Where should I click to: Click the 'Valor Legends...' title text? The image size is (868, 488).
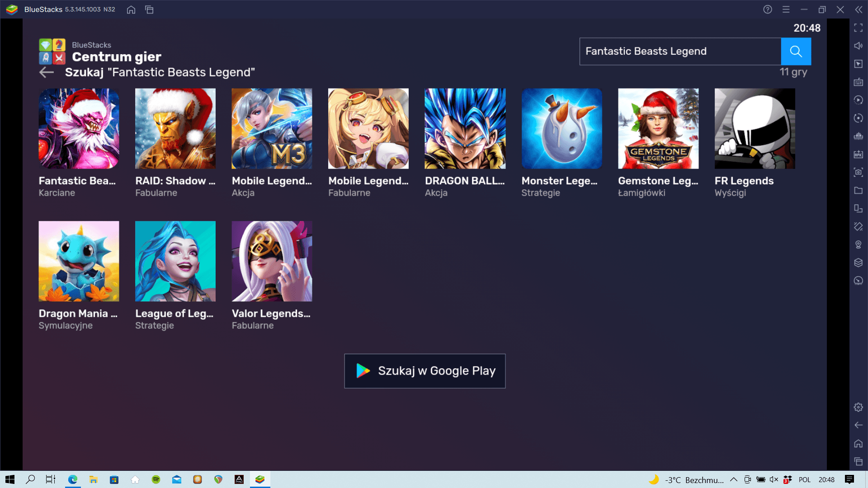(x=271, y=314)
